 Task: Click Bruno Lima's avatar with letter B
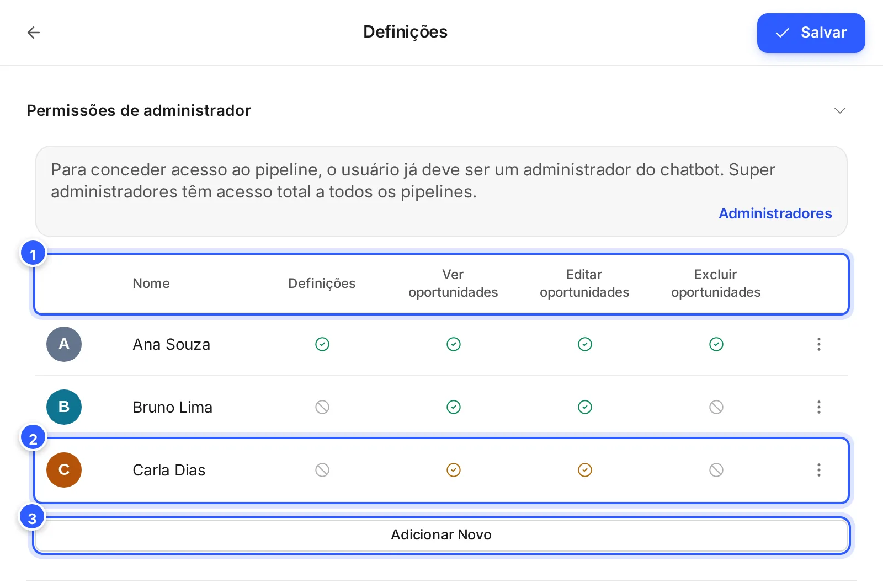[64, 407]
